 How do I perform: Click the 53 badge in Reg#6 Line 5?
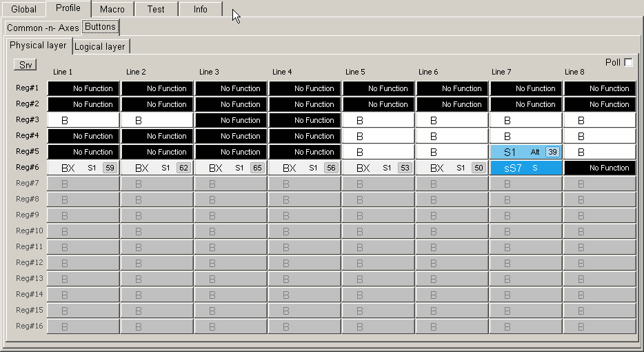click(404, 168)
